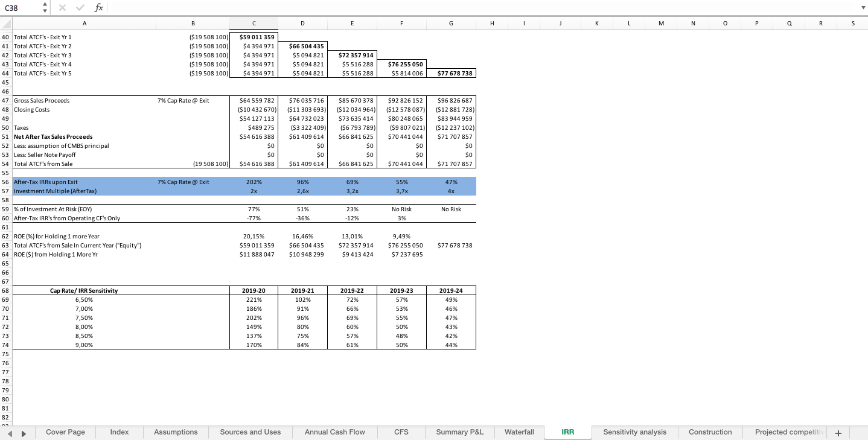Image resolution: width=868 pixels, height=440 pixels.
Task: Go to the Waterfall sheet
Action: coord(519,432)
